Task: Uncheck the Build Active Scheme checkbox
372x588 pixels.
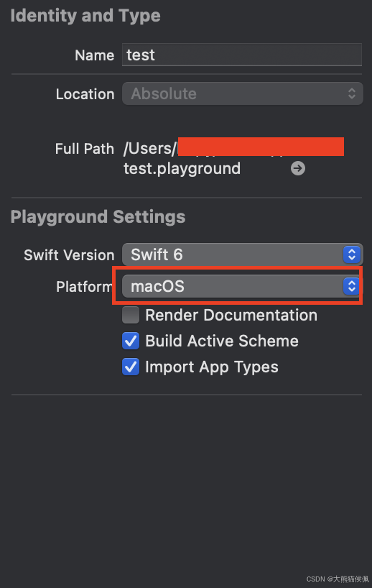Action: click(131, 341)
